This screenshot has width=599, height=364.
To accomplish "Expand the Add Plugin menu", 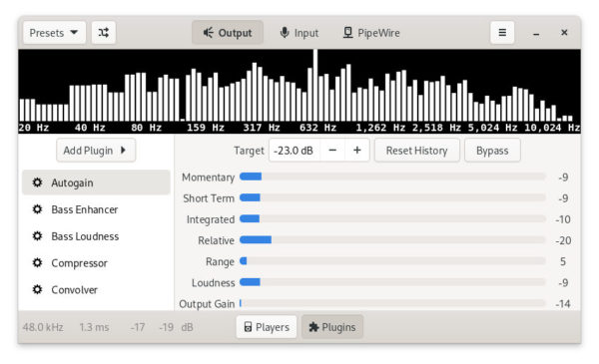I will point(96,151).
